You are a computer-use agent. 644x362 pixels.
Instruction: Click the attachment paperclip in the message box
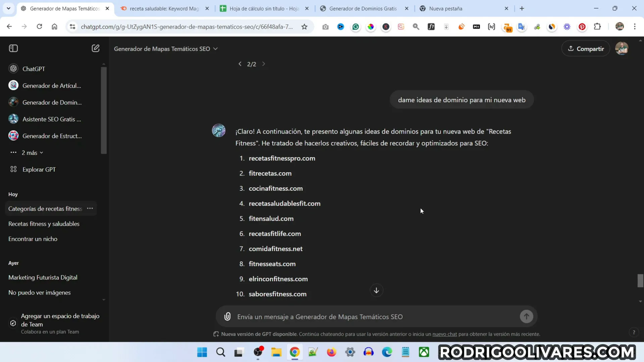228,317
